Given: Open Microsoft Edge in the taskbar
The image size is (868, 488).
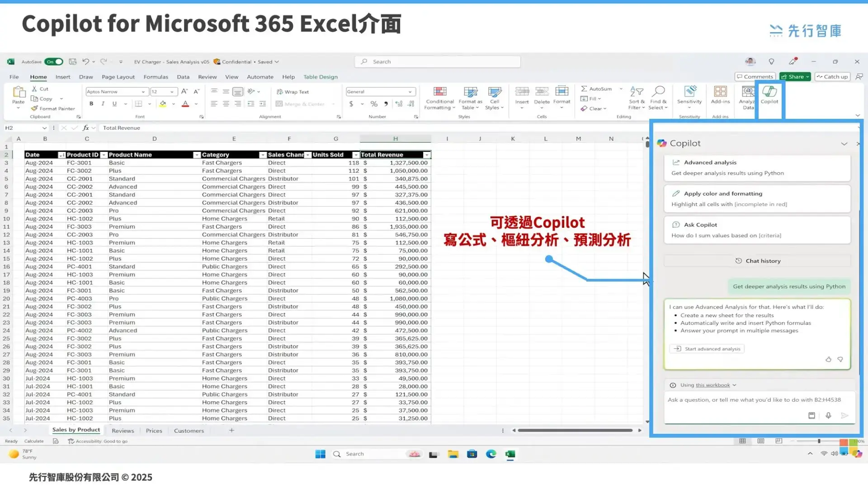Looking at the screenshot, I should coord(491,454).
